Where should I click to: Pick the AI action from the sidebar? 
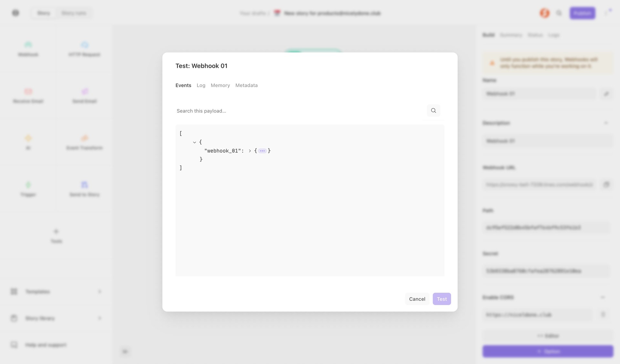coord(28,142)
